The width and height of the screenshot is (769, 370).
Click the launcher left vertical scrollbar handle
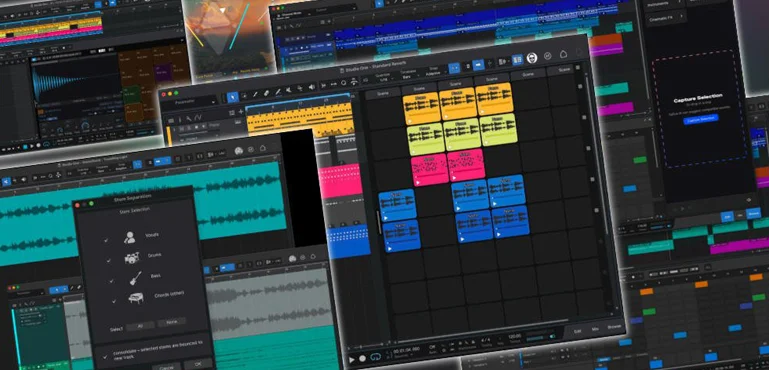click(379, 222)
